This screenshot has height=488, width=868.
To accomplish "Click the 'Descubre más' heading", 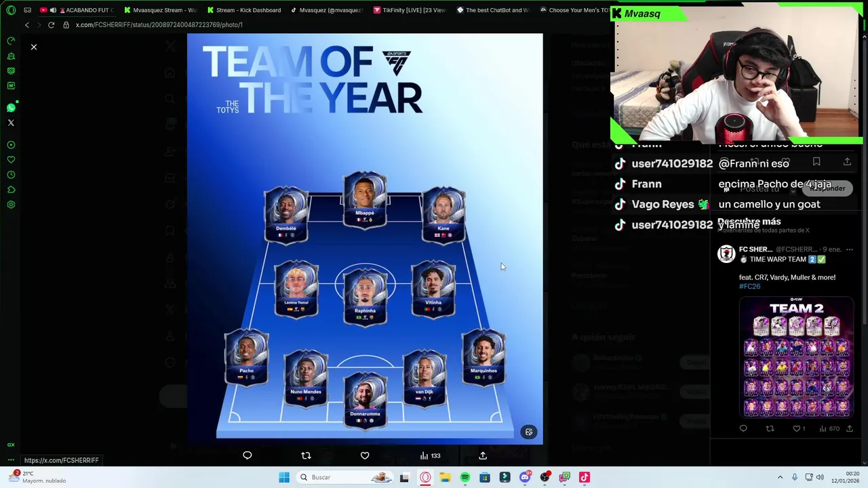I will 749,222.
